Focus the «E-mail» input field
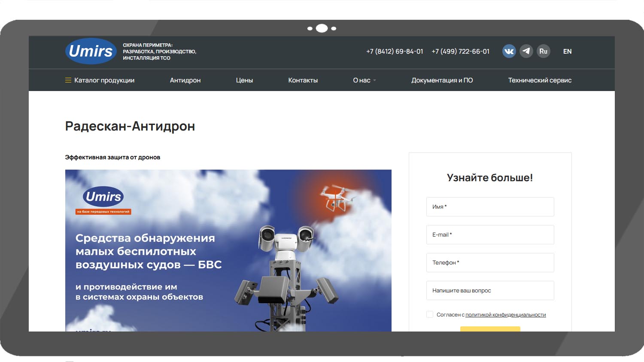The height and width of the screenshot is (362, 644). tap(490, 235)
